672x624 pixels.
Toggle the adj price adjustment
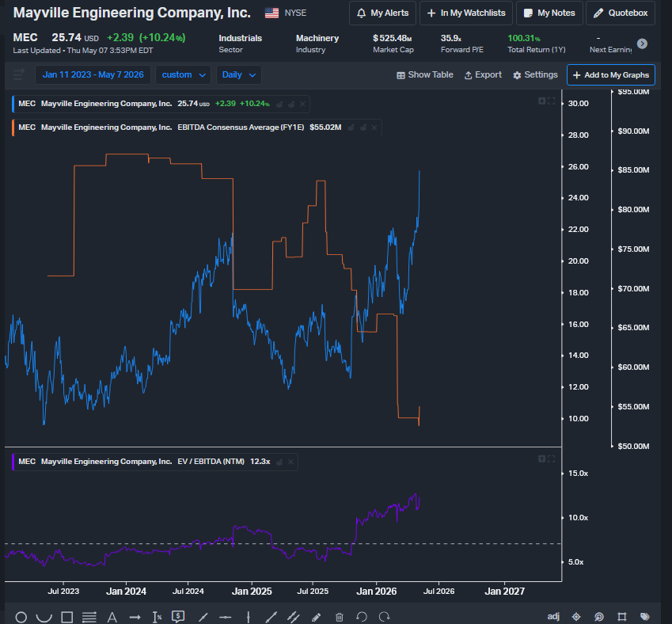553,617
